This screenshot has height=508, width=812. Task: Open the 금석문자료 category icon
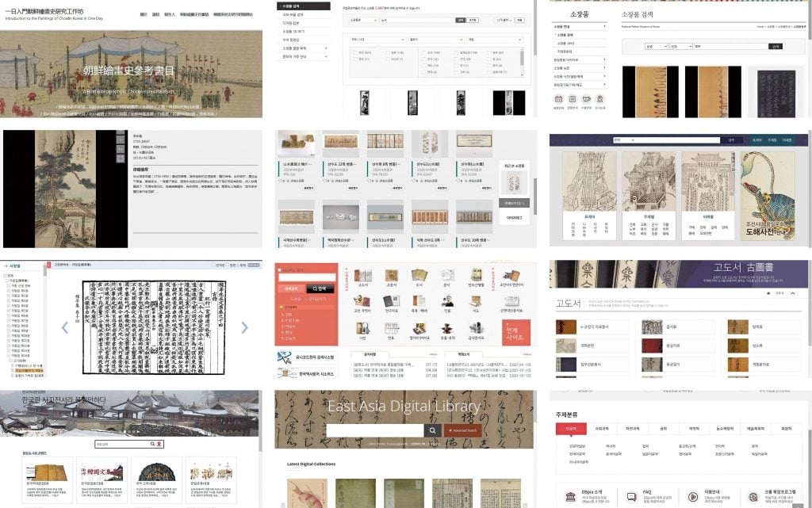[x=476, y=328]
